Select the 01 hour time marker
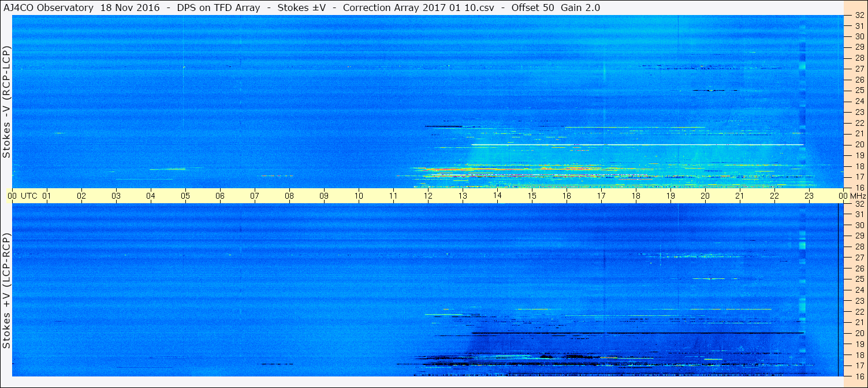The width and height of the screenshot is (868, 388). [x=47, y=196]
